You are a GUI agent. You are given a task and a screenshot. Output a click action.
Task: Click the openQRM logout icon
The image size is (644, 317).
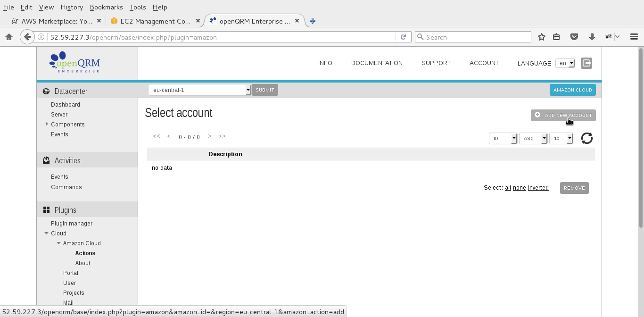586,63
